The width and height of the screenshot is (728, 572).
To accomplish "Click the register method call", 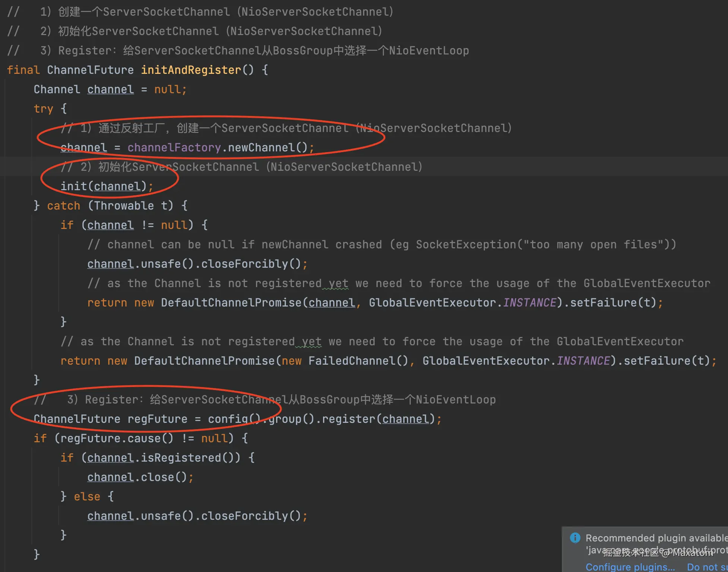I will pyautogui.click(x=348, y=419).
